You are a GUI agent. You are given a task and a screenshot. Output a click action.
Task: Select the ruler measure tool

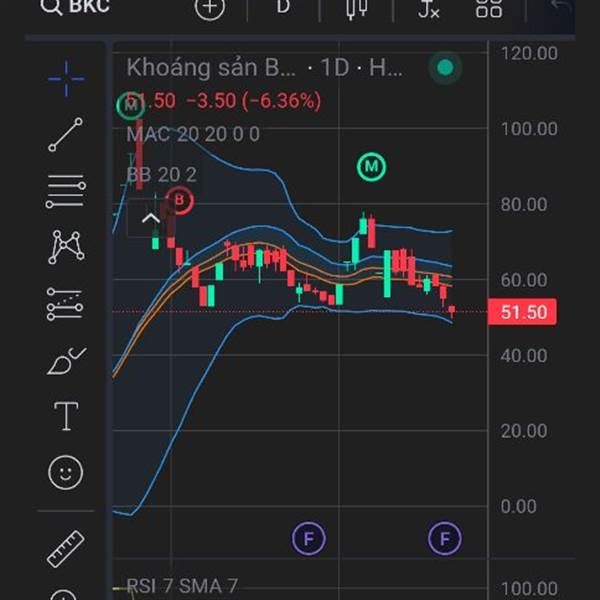tap(65, 549)
